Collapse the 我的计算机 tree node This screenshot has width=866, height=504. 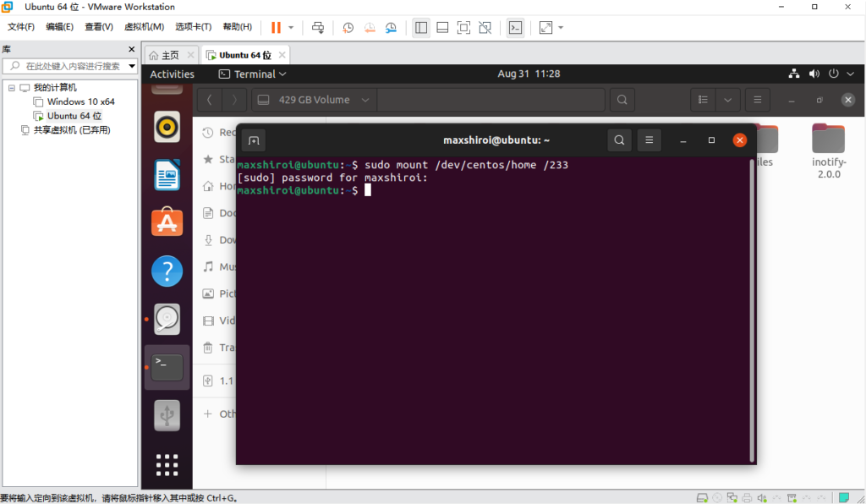point(12,87)
